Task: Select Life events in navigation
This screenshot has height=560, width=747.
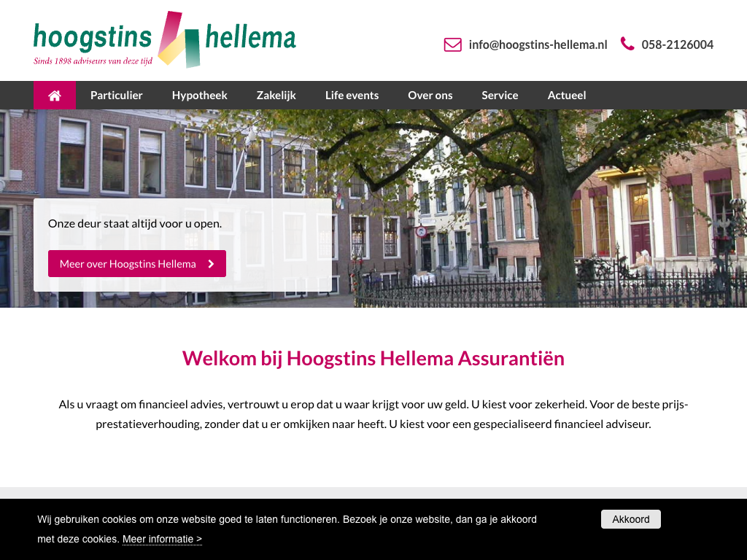Action: [352, 96]
